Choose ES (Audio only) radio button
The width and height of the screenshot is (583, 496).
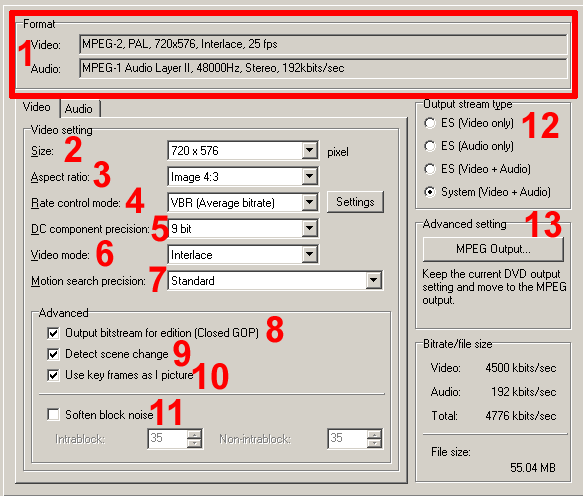coord(430,146)
